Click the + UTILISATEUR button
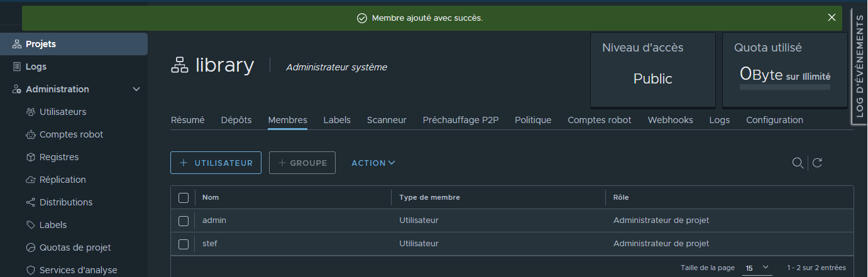868x277 pixels. coord(216,163)
